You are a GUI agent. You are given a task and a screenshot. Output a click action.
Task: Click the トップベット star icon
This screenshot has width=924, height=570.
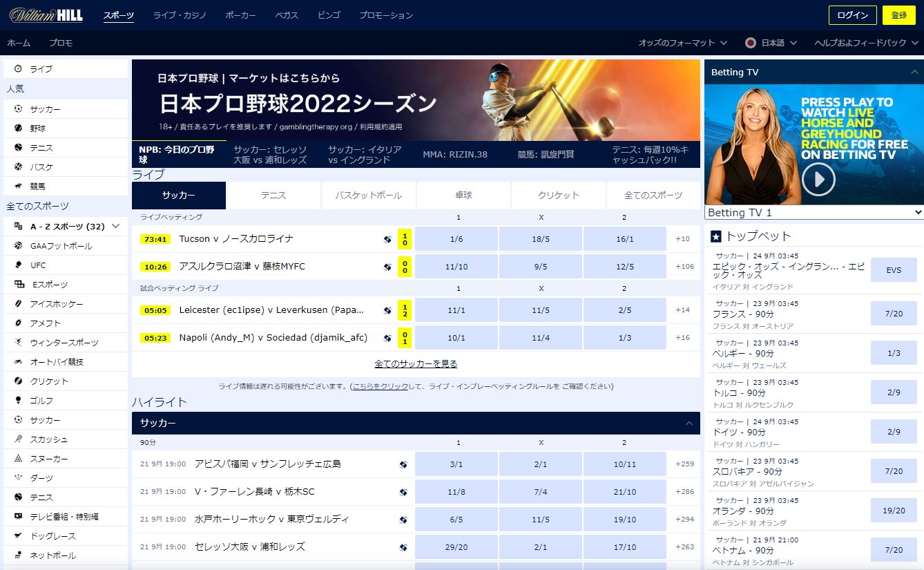pos(716,236)
